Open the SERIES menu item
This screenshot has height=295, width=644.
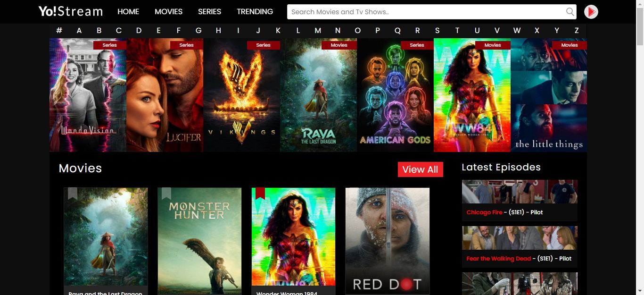(210, 11)
